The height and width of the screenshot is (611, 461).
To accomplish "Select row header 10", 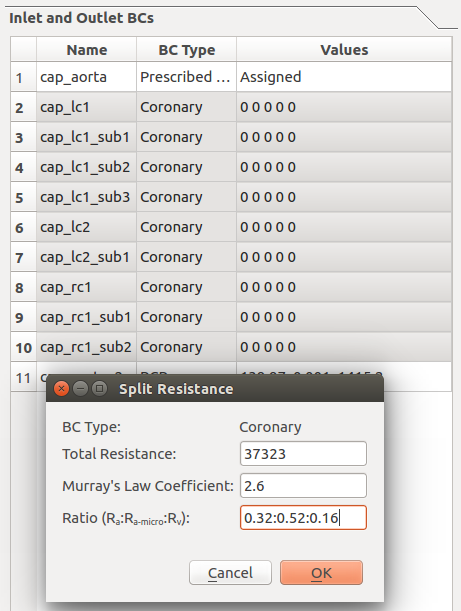I will coord(23,347).
